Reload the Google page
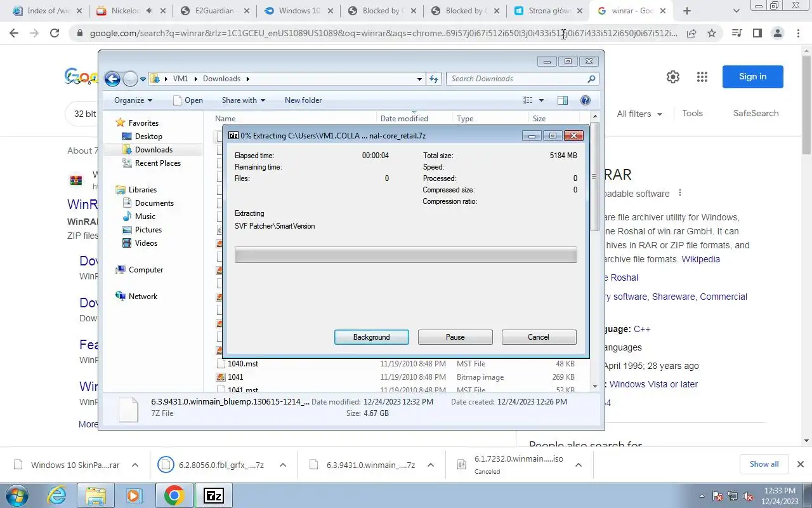The image size is (812, 508). [55, 33]
